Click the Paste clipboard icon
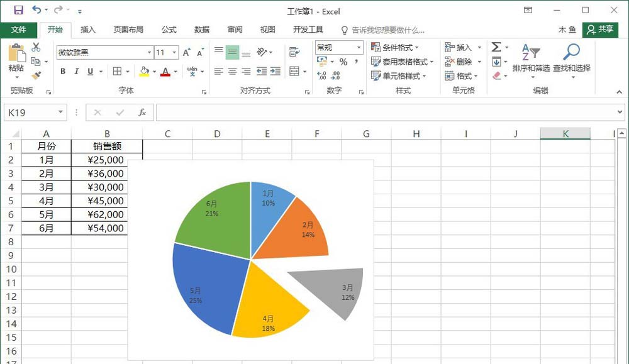Screen dimensions: 629x364 (x=17, y=53)
